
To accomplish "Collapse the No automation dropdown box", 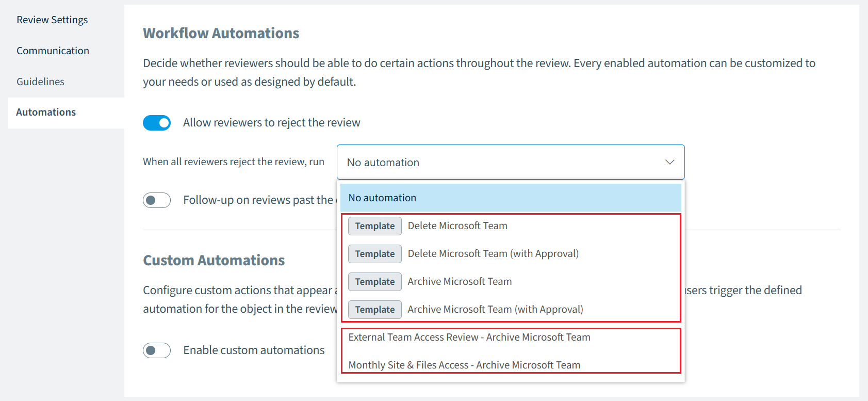I will click(511, 162).
